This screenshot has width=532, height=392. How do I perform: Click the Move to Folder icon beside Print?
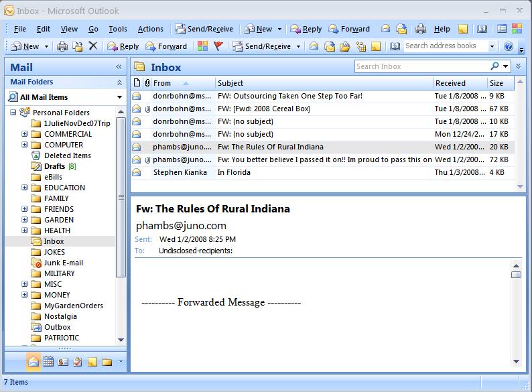78,46
